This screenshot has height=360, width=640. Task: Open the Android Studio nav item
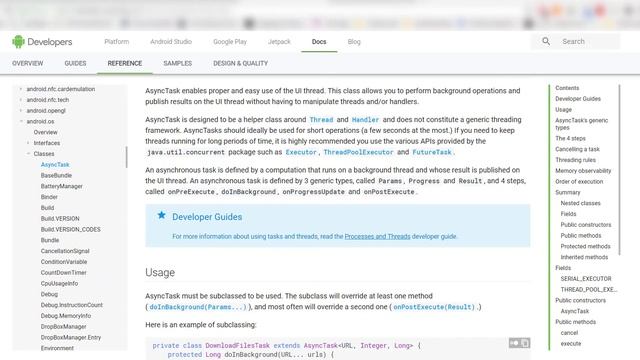tap(171, 42)
